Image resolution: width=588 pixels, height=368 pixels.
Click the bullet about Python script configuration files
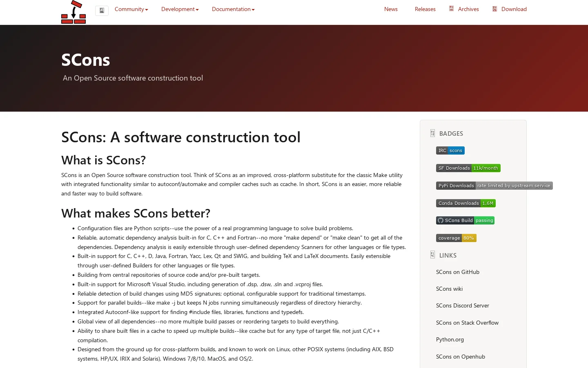point(215,228)
